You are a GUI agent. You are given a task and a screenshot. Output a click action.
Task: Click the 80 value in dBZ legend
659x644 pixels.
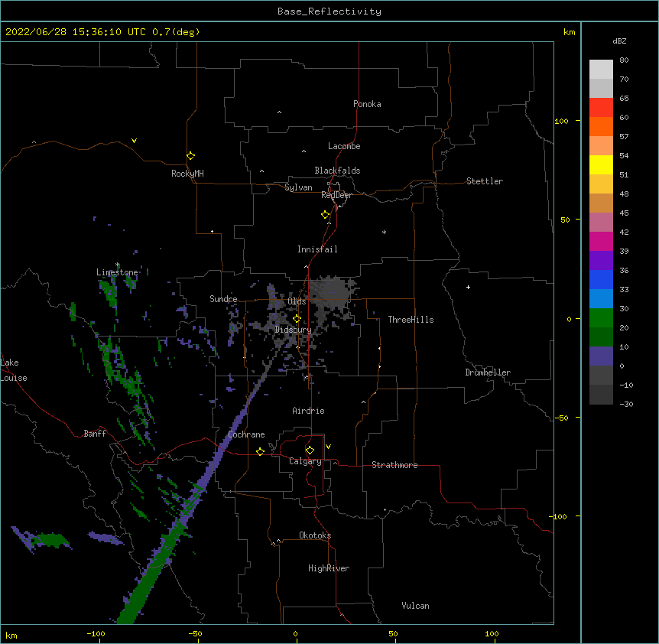pyautogui.click(x=624, y=60)
